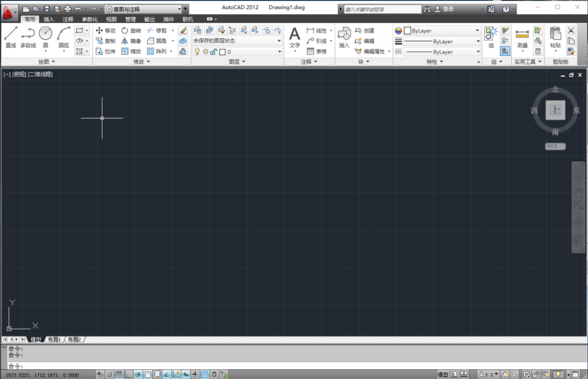Open the ByLayer object color dropdown

442,31
